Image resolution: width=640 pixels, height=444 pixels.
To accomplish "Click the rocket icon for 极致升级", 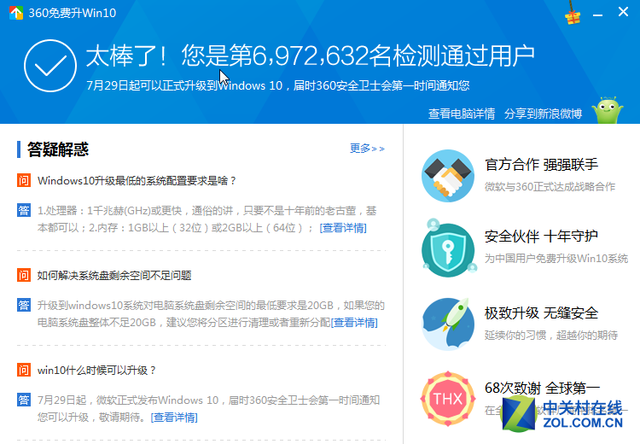I will (x=448, y=324).
